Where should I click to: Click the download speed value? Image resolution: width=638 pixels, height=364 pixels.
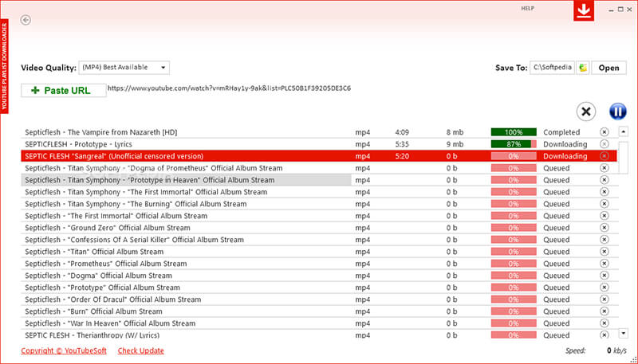(x=616, y=350)
